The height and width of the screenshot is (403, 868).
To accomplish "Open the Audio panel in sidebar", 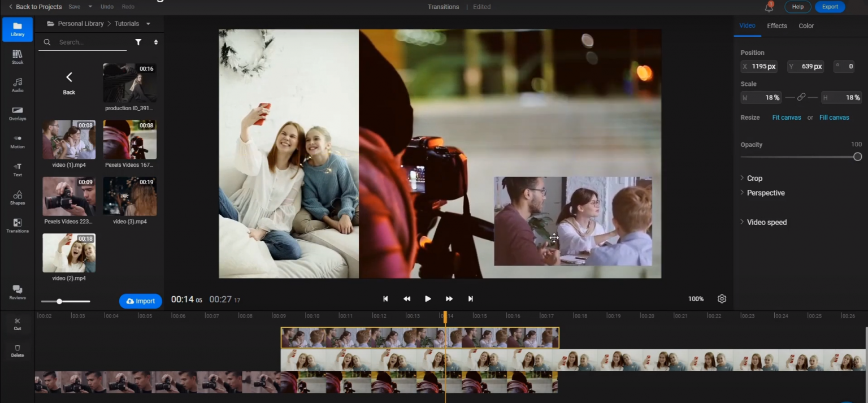I will pos(18,85).
